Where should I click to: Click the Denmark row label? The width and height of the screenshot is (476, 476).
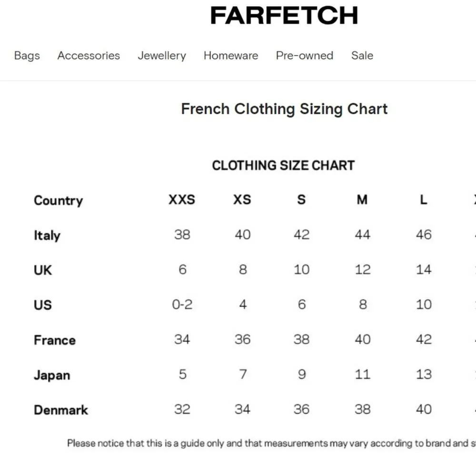(x=61, y=410)
